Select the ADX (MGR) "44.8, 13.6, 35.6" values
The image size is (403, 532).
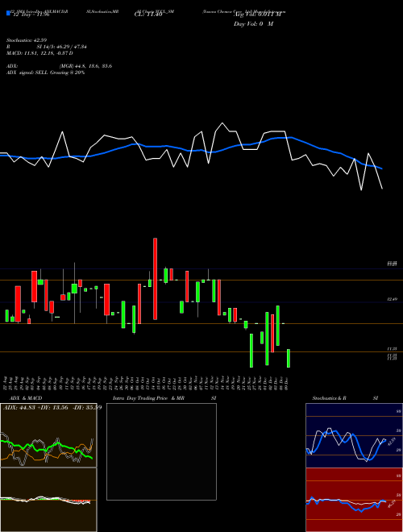(93, 66)
